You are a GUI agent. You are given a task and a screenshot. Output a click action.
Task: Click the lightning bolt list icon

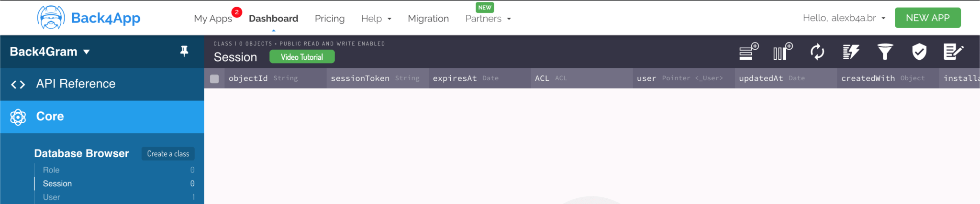[x=851, y=52]
